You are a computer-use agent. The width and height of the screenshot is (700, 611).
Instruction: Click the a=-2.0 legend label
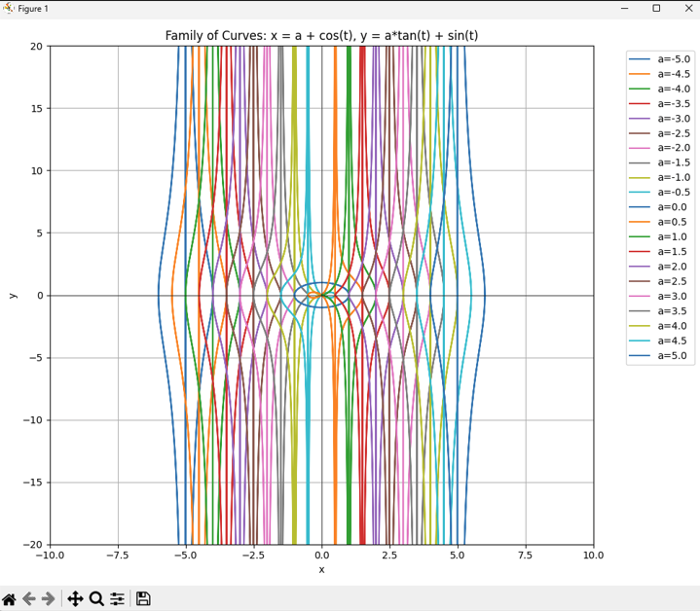pos(675,148)
